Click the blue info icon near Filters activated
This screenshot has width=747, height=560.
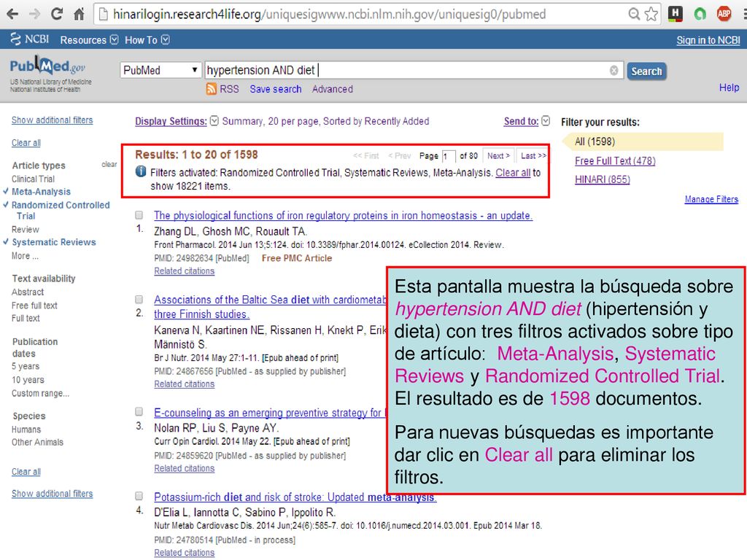[141, 171]
